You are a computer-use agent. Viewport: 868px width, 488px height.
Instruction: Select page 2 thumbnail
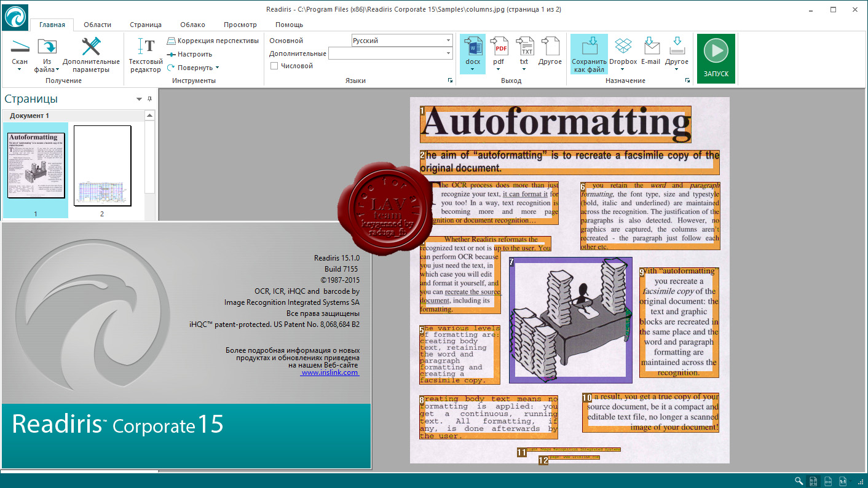pos(102,165)
